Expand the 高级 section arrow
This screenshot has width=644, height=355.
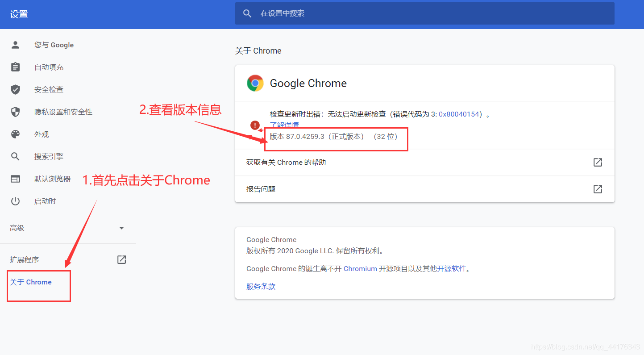point(121,228)
